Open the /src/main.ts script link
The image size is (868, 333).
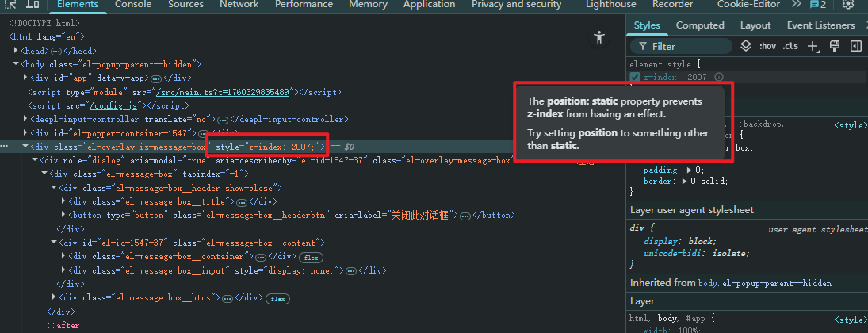[223, 92]
